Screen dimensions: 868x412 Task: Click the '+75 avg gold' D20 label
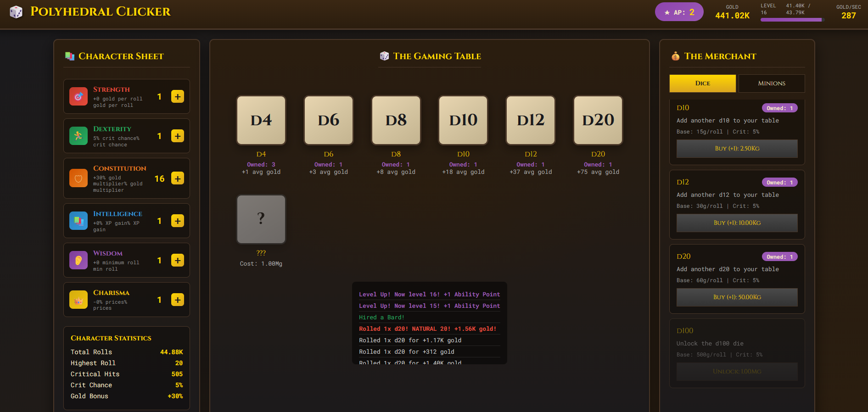598,172
